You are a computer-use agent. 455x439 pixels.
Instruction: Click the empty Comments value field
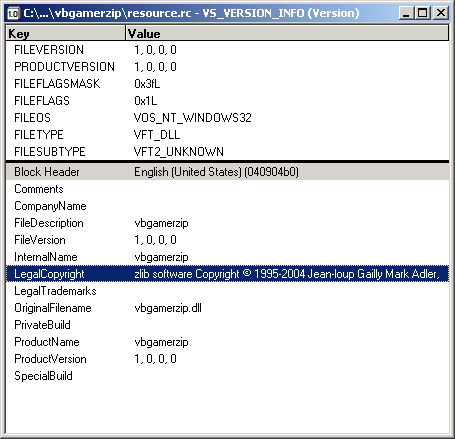click(x=290, y=189)
